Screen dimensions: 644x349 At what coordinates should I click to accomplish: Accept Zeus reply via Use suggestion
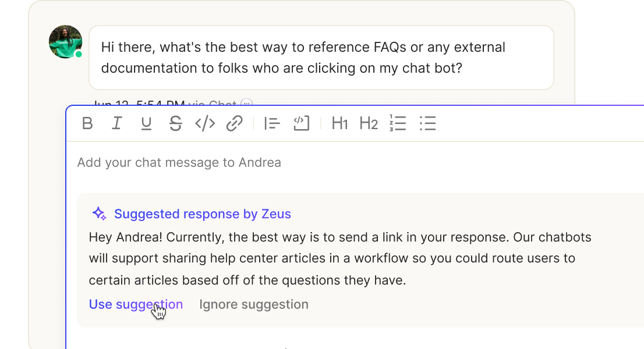point(136,304)
